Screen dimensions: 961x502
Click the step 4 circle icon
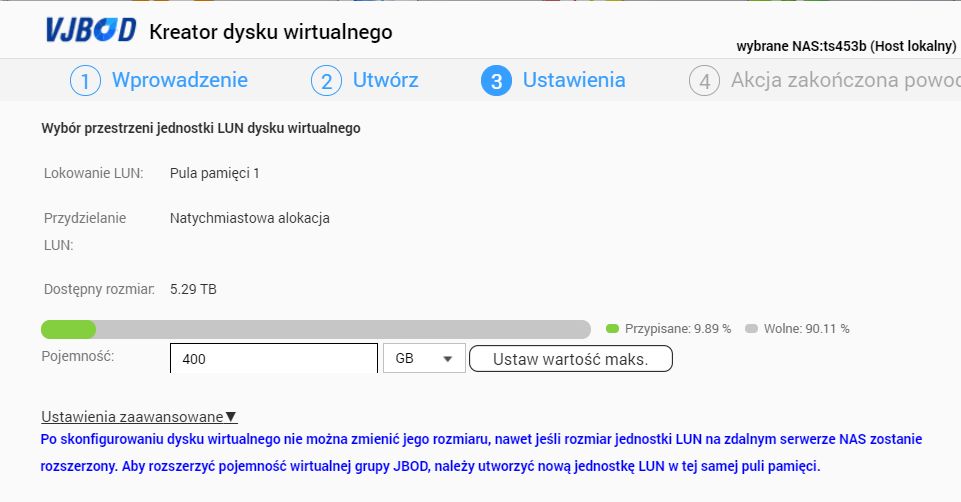[704, 81]
